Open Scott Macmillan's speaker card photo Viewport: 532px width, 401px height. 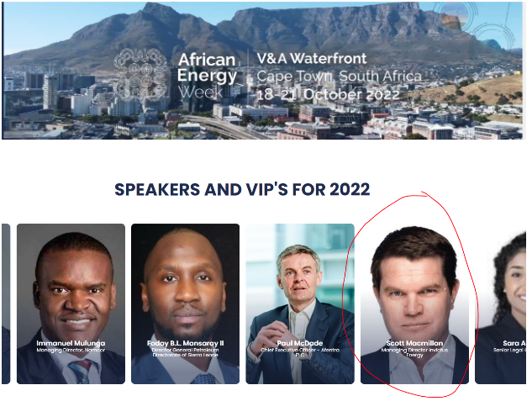tap(414, 303)
